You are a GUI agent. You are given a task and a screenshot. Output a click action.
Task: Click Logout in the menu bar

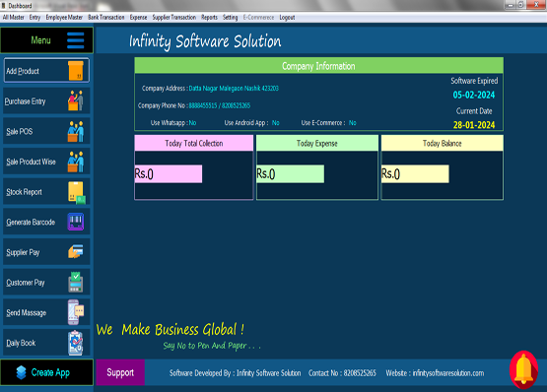287,17
